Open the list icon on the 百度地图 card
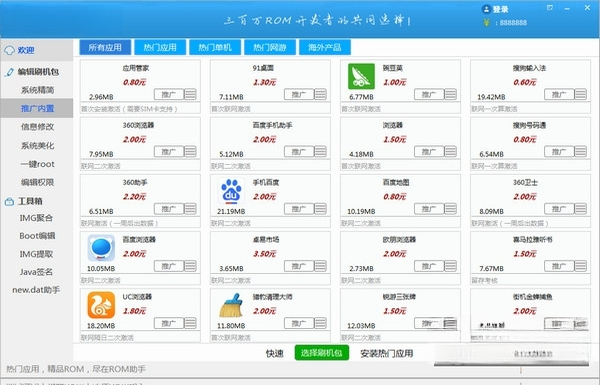 click(x=450, y=209)
